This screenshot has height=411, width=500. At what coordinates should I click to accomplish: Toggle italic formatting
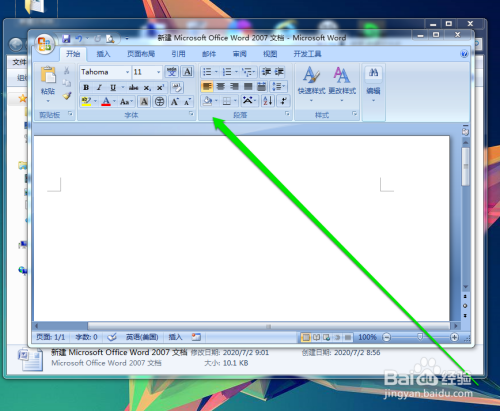point(99,88)
